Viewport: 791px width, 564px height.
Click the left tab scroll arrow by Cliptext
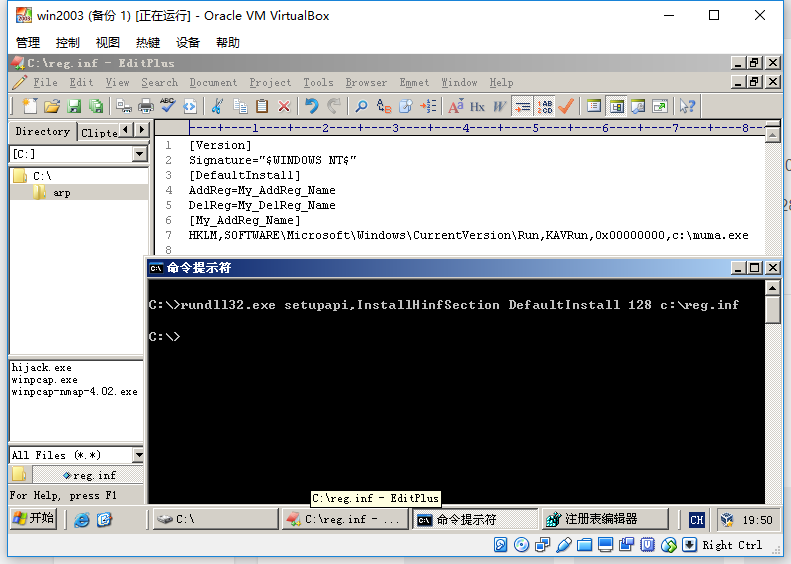tap(126, 130)
